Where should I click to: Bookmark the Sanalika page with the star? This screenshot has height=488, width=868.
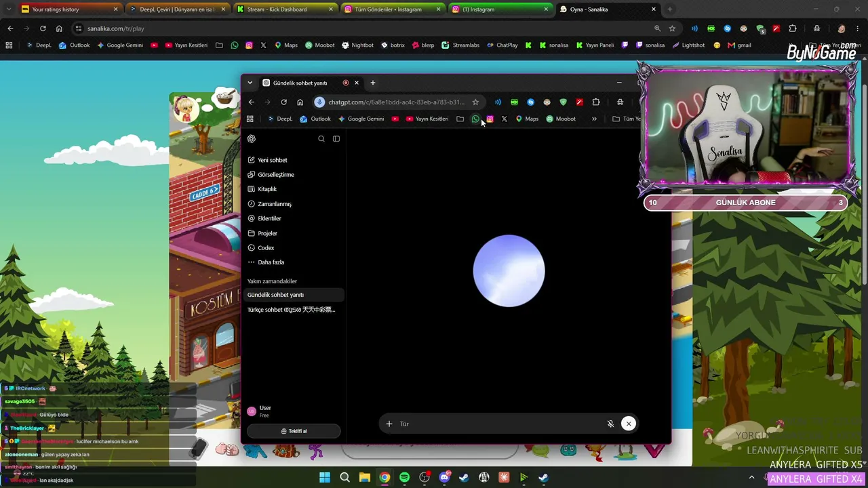[x=672, y=28]
